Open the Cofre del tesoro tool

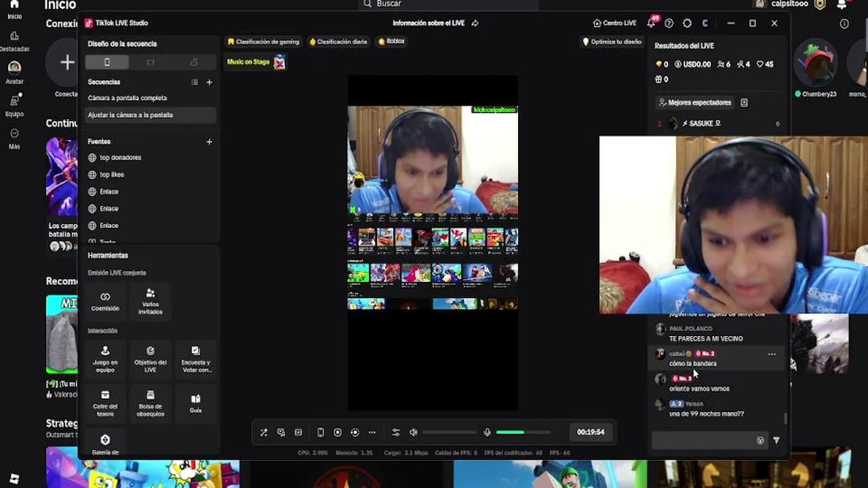(105, 403)
